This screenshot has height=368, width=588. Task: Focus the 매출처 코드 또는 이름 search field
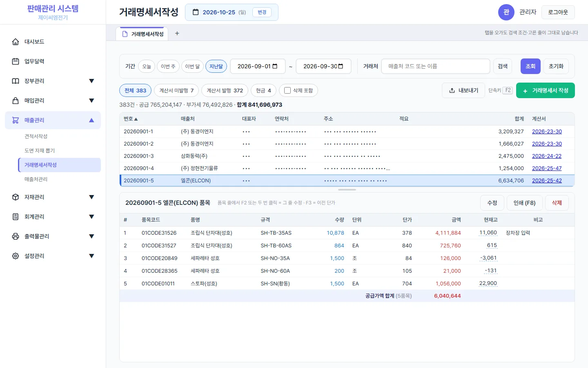pos(436,66)
